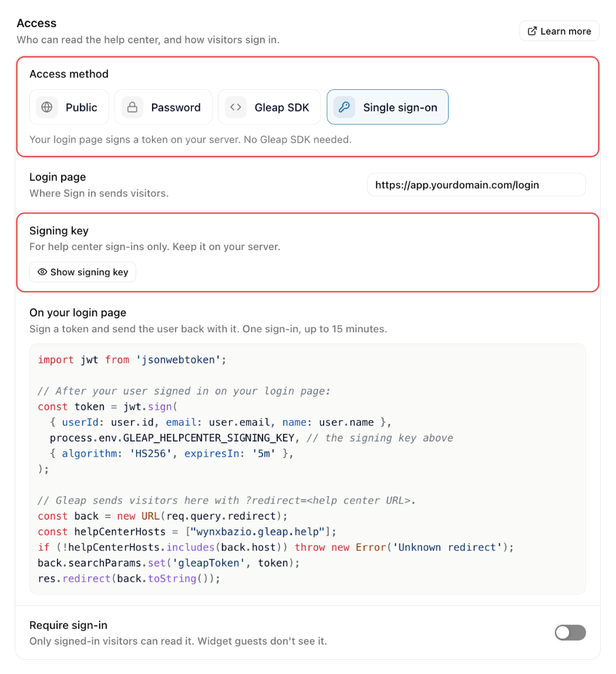The image size is (616, 674).
Task: Select the Public access method
Action: (69, 107)
